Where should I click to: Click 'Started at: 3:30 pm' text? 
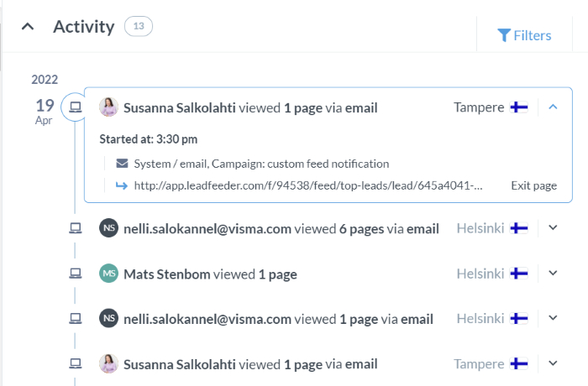[x=149, y=139]
